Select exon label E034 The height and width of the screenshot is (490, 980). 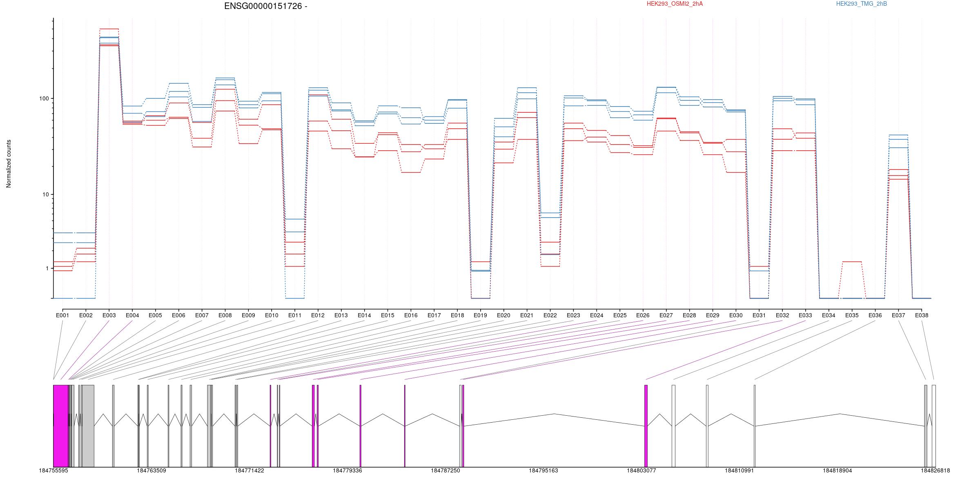point(829,315)
